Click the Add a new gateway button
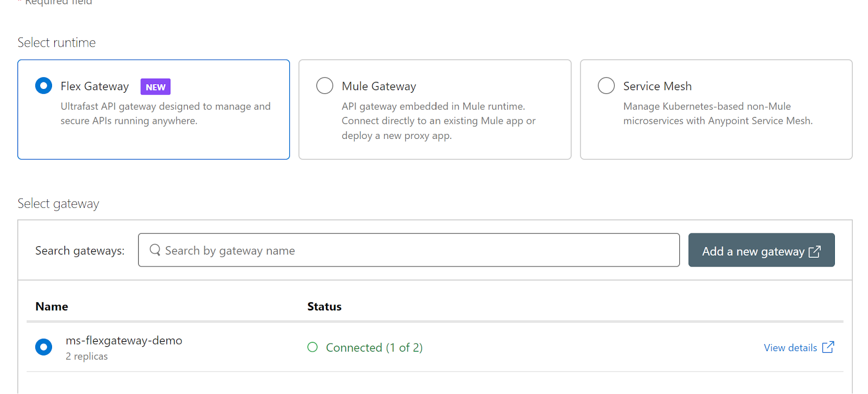 point(761,250)
